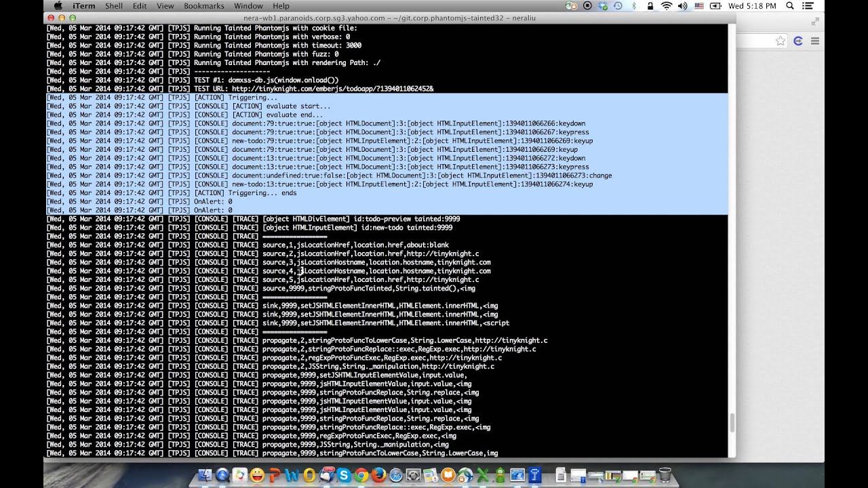The width and height of the screenshot is (868, 488).
Task: Bookmark page with star in Chrome window
Action: pyautogui.click(x=781, y=41)
